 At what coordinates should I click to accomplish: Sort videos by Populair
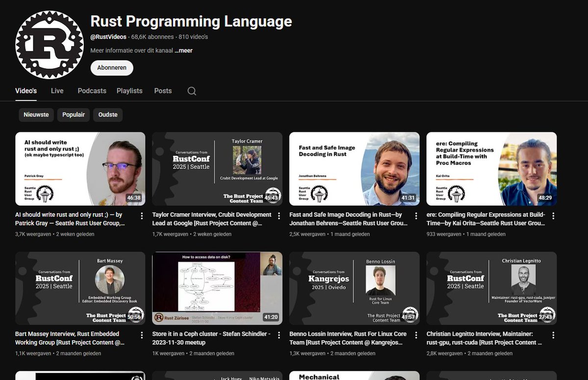point(73,115)
